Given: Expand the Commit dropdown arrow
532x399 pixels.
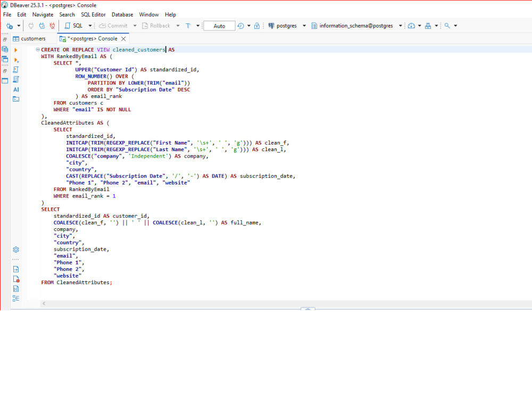Looking at the screenshot, I should [135, 26].
